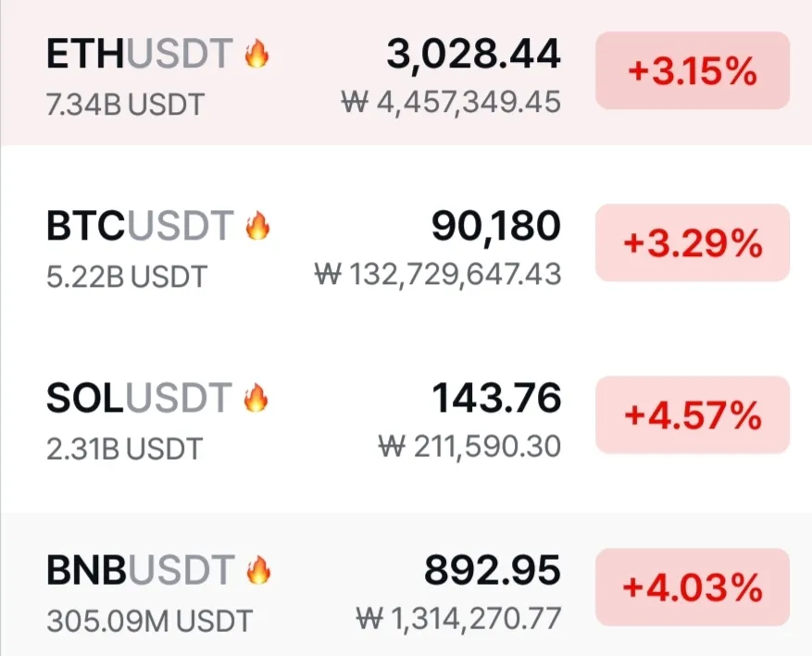The height and width of the screenshot is (656, 812).
Task: Click the ₩ 1,314,270.77 converted price
Action: (x=458, y=619)
